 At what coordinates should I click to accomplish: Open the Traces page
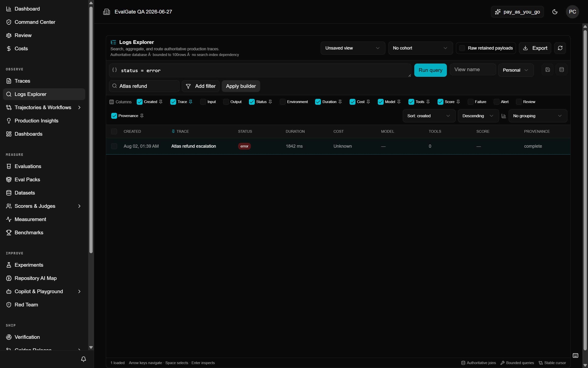tap(44, 81)
